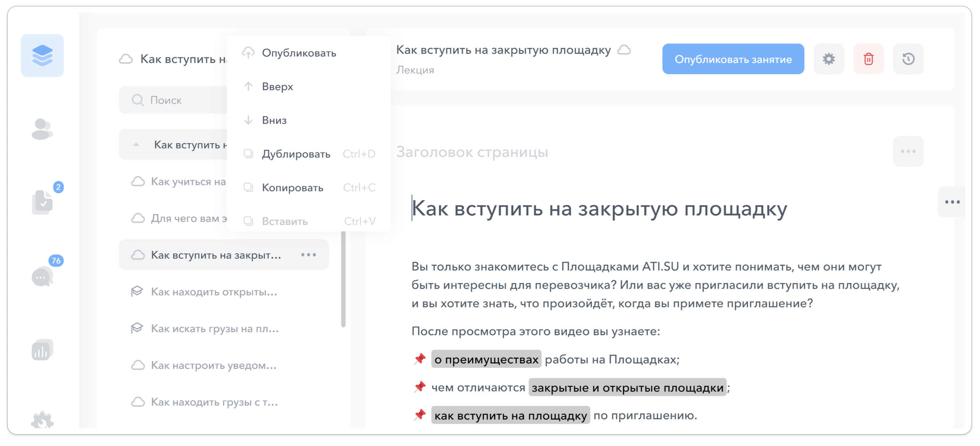The height and width of the screenshot is (446, 980).
Task: Click the lesson settings gear button
Action: (828, 59)
